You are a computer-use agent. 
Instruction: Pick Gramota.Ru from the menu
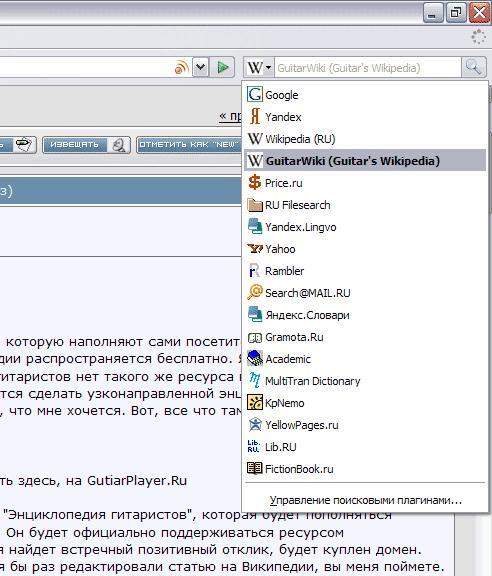click(x=365, y=337)
